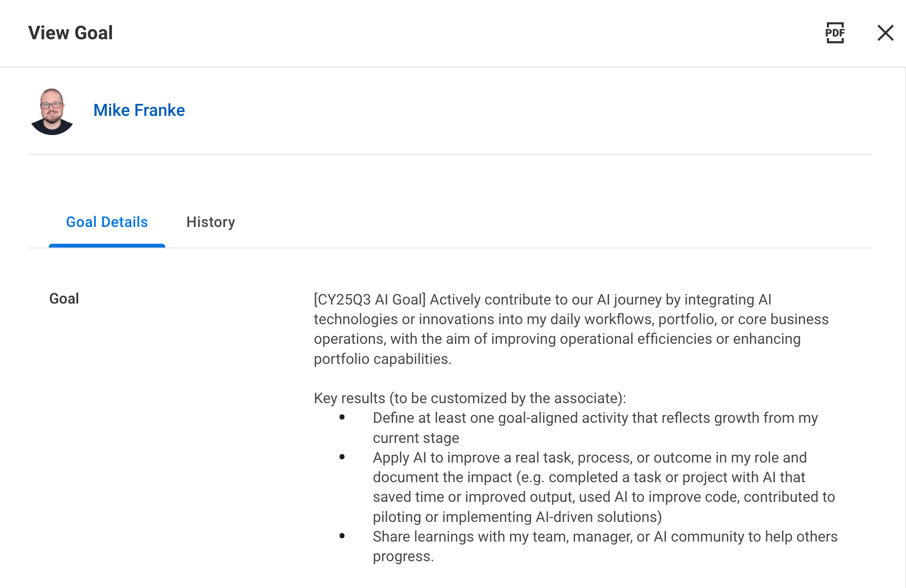Click the divider line below the profile section
906x588 pixels.
[x=450, y=154]
